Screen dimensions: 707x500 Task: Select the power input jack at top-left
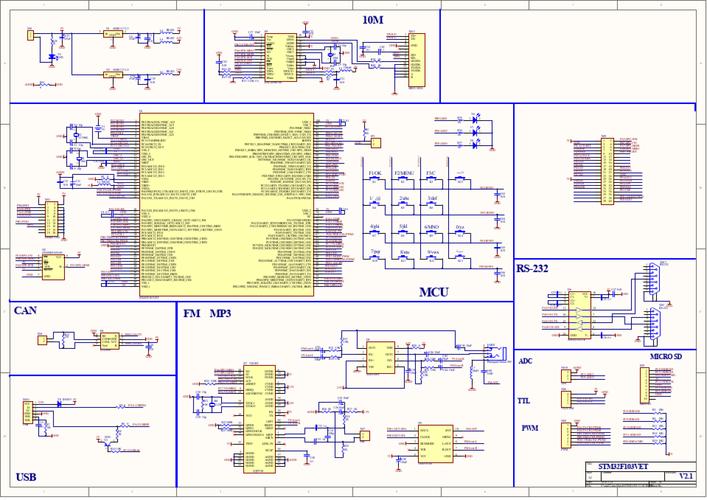tap(31, 36)
